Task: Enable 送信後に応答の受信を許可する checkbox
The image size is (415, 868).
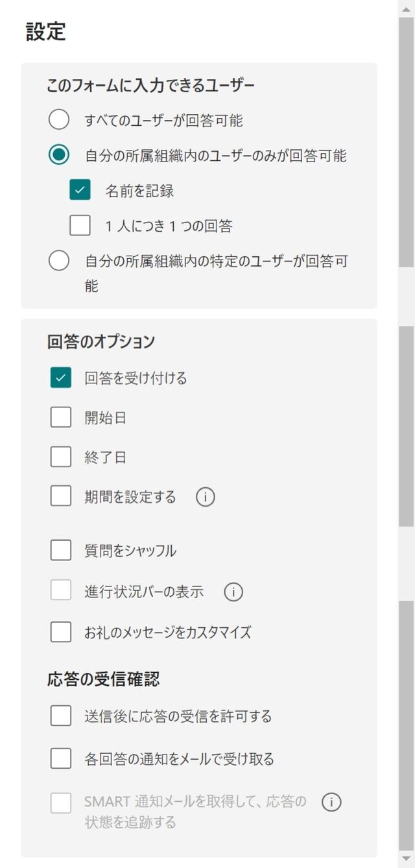Action: tap(60, 716)
